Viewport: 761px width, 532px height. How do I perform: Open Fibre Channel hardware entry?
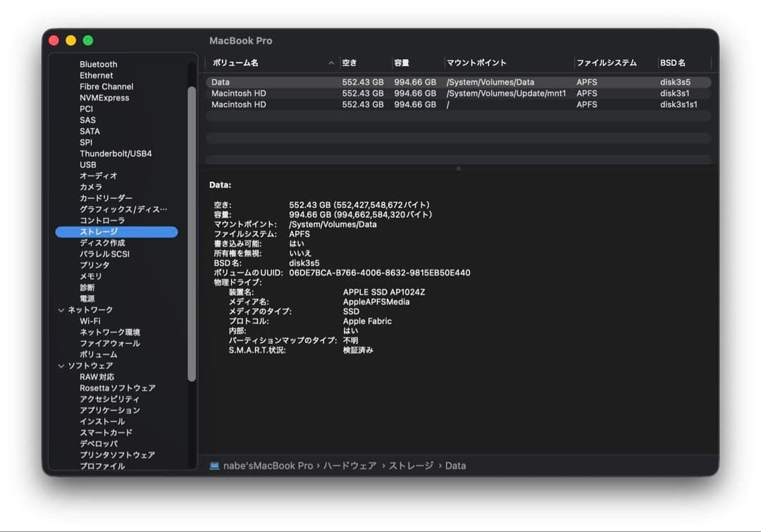point(106,87)
